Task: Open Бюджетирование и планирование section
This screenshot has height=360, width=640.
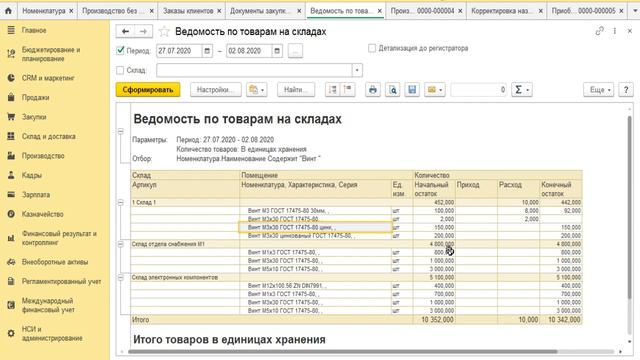Action: tap(51, 54)
